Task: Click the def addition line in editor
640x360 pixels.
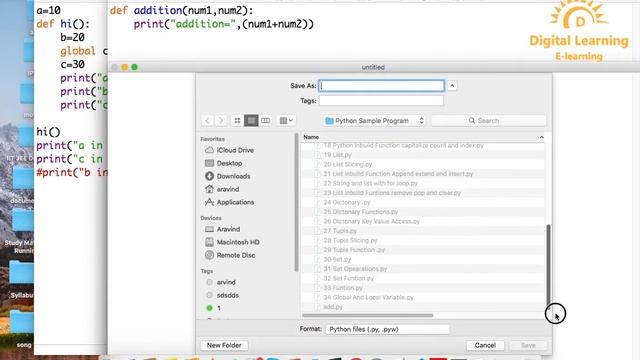Action: pyautogui.click(x=181, y=10)
